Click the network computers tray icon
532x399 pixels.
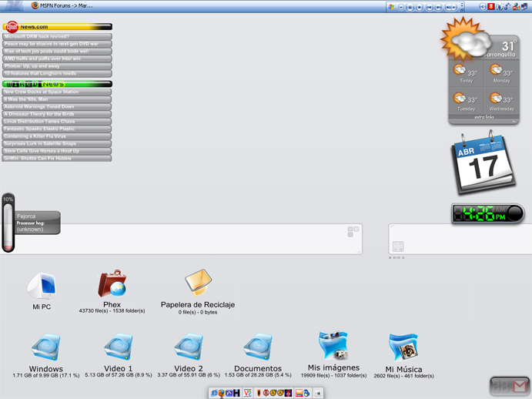(524, 6)
